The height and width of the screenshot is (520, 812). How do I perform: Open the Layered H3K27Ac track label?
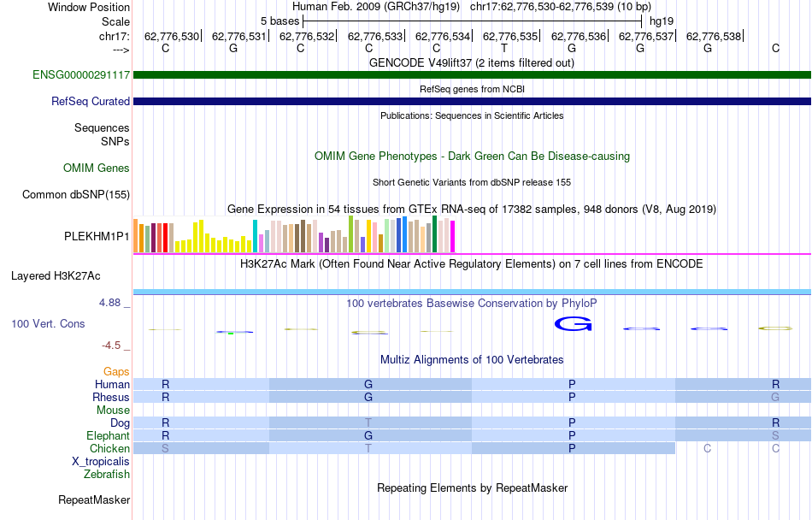56,276
